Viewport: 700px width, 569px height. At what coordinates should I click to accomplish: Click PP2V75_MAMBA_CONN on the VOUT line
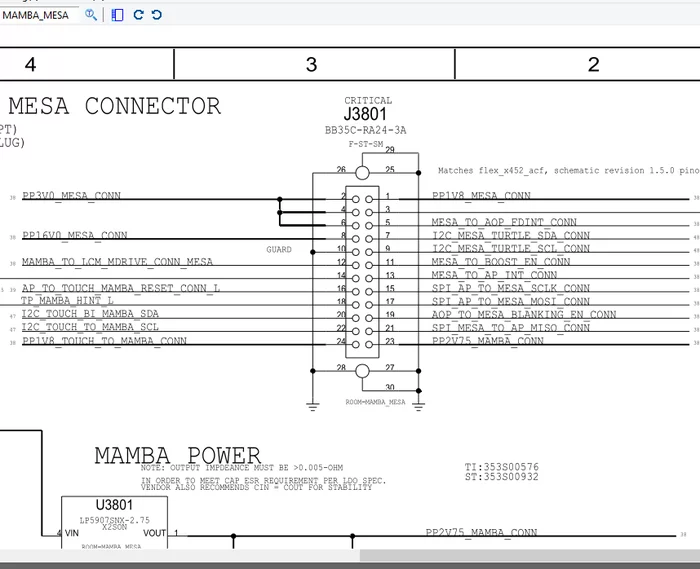(481, 532)
